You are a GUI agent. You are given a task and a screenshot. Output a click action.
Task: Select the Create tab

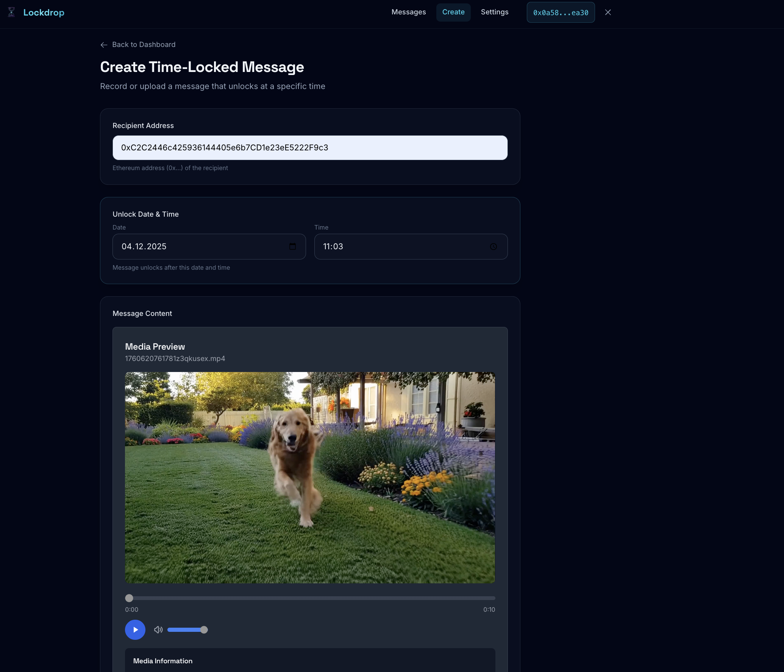pyautogui.click(x=453, y=12)
